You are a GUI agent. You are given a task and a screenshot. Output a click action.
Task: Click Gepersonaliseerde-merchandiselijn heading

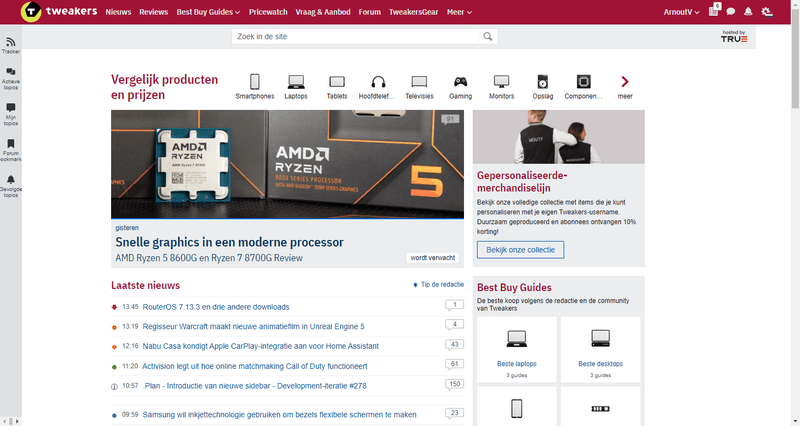[522, 182]
